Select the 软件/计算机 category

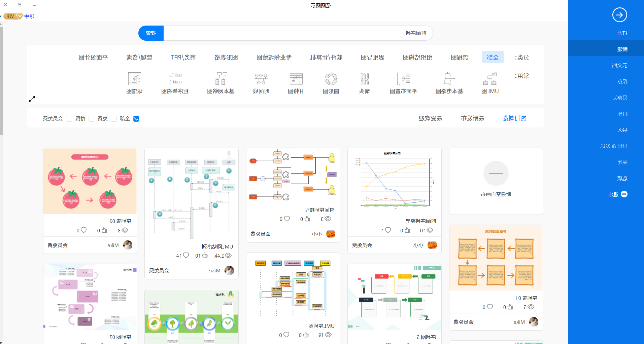point(326,57)
